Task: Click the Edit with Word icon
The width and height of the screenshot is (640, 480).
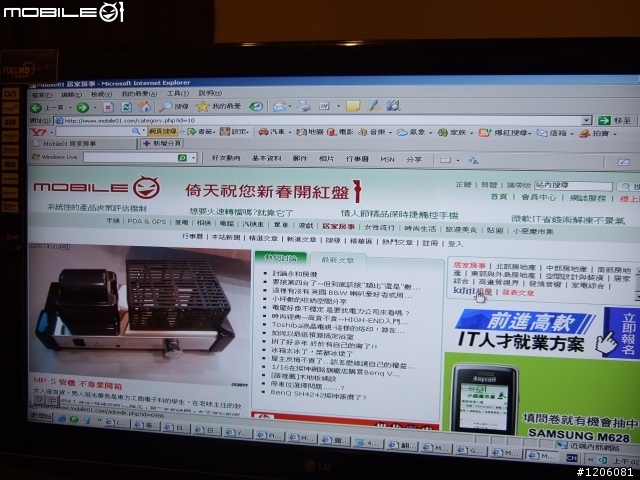Action: (324, 106)
